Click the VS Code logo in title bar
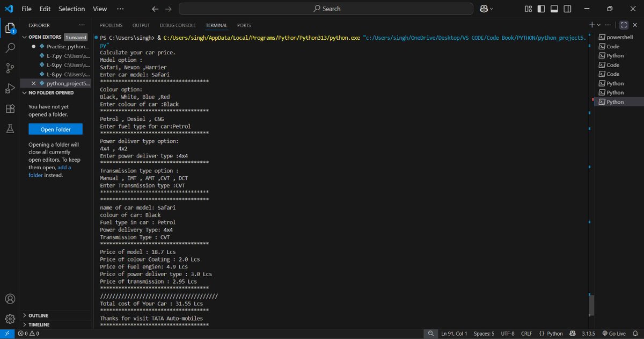 click(9, 9)
